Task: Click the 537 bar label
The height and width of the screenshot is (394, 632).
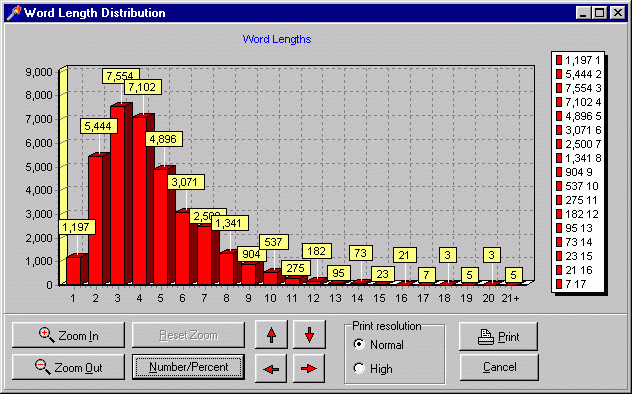Action: coord(274,242)
